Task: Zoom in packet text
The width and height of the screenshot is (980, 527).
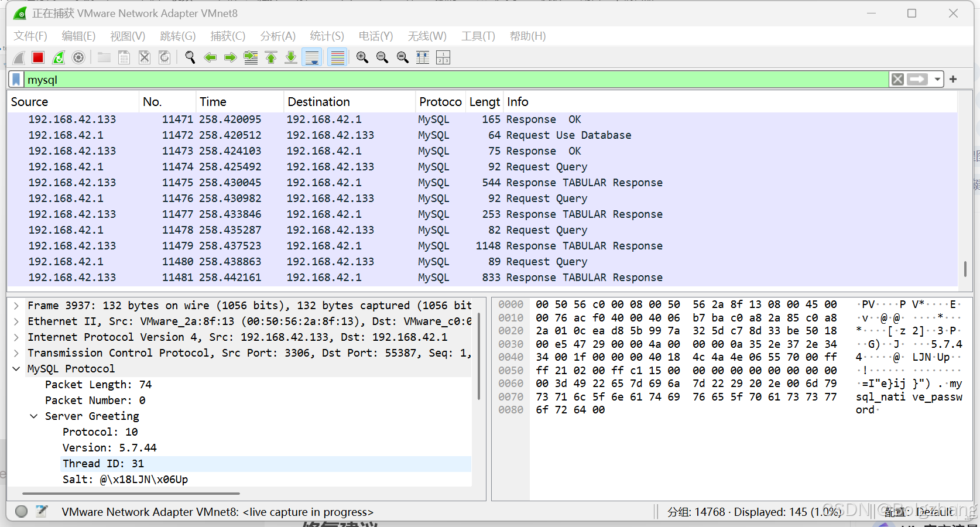Action: click(x=362, y=57)
